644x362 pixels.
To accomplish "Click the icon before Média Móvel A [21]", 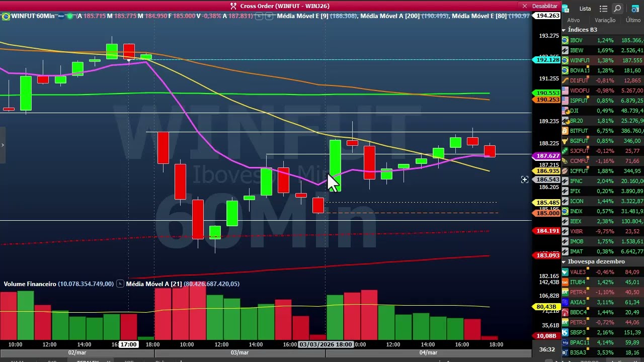I will point(120,284).
